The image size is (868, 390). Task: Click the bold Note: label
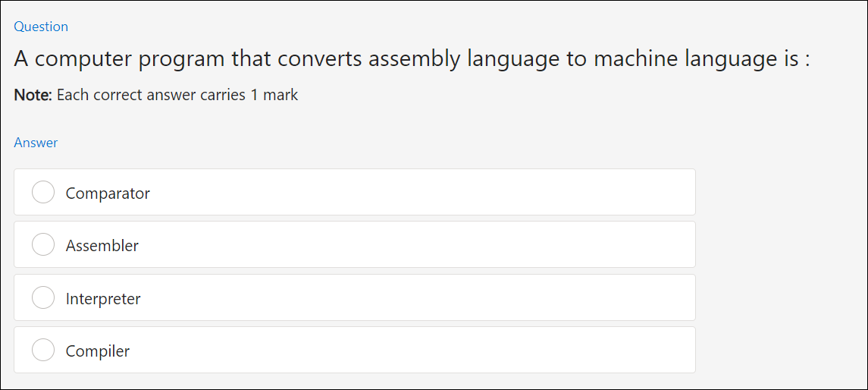click(33, 96)
